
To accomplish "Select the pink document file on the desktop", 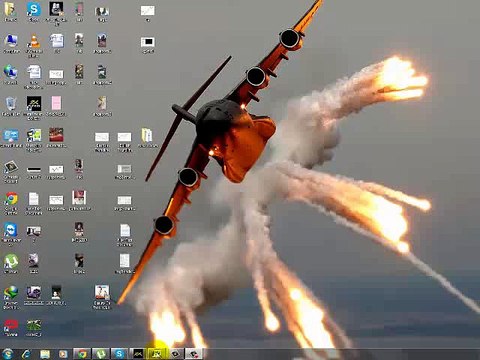I will 56,103.
